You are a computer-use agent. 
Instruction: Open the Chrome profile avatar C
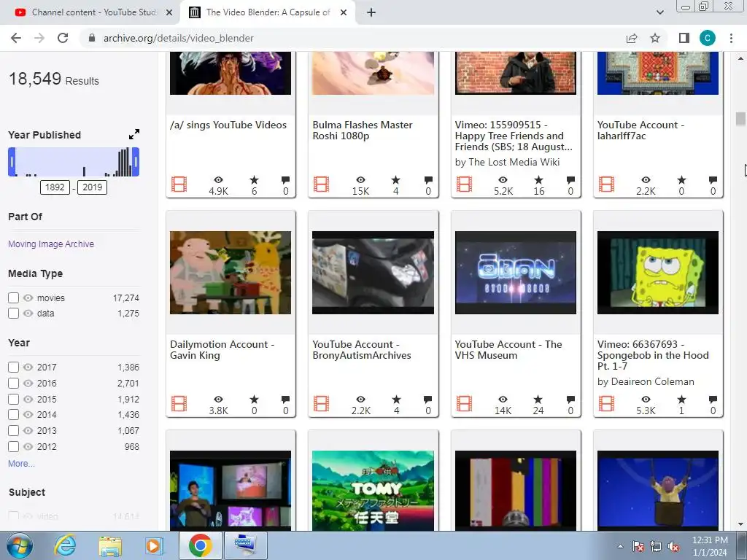click(x=707, y=38)
